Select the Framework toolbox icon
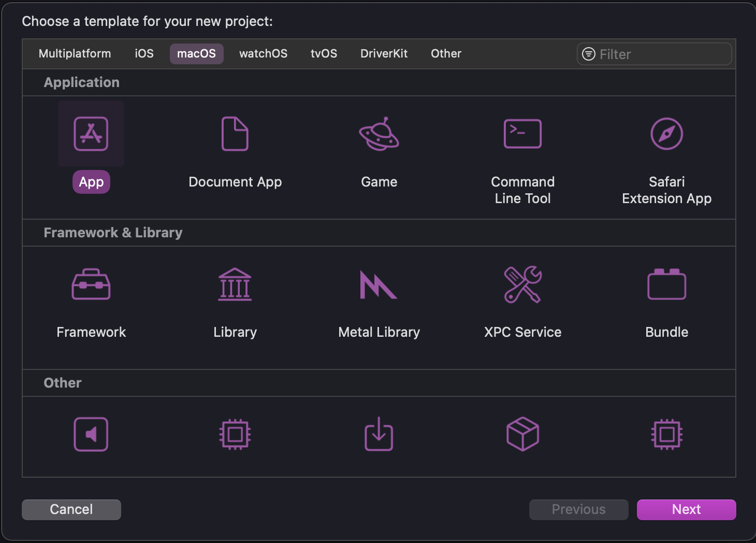 click(x=91, y=284)
